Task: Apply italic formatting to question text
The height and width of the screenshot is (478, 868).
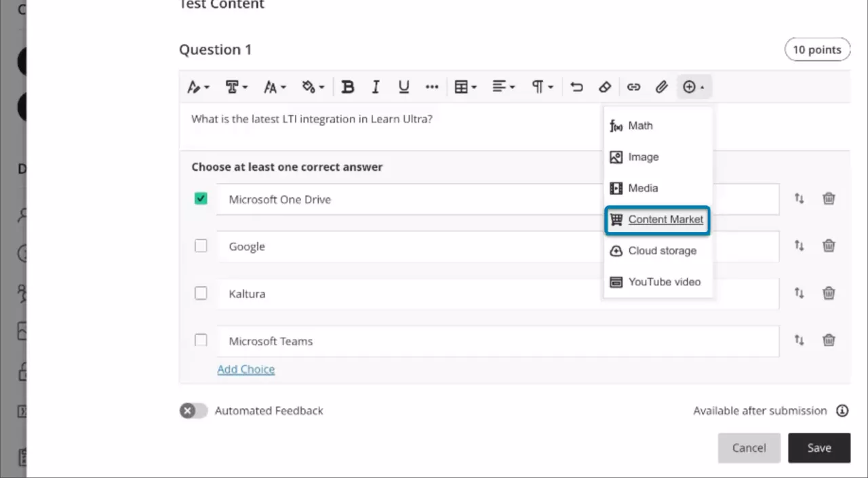Action: click(x=376, y=87)
